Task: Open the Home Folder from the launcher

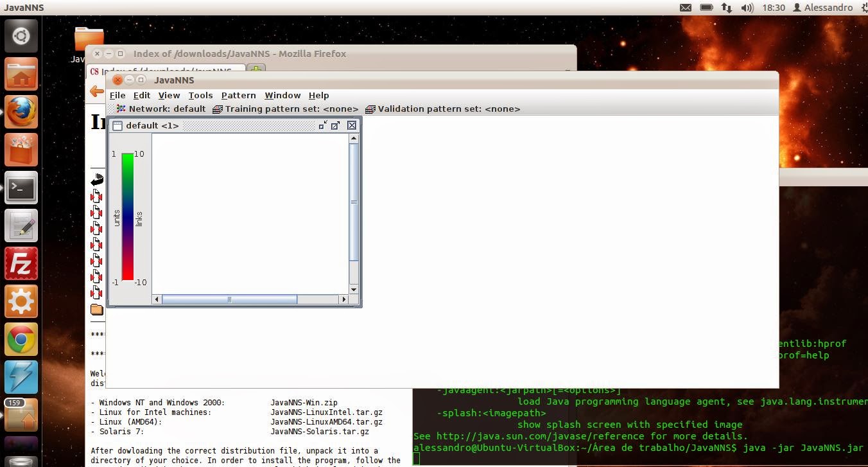Action: pyautogui.click(x=21, y=75)
